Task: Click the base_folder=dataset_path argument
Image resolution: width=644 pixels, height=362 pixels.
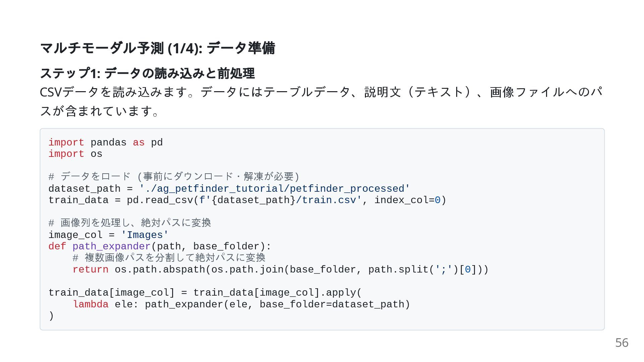Action: coord(332,304)
